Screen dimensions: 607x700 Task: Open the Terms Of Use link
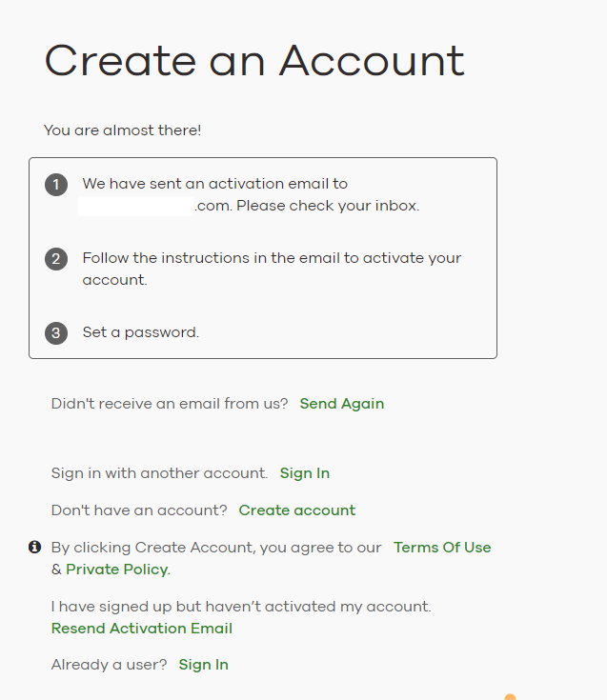coord(442,548)
